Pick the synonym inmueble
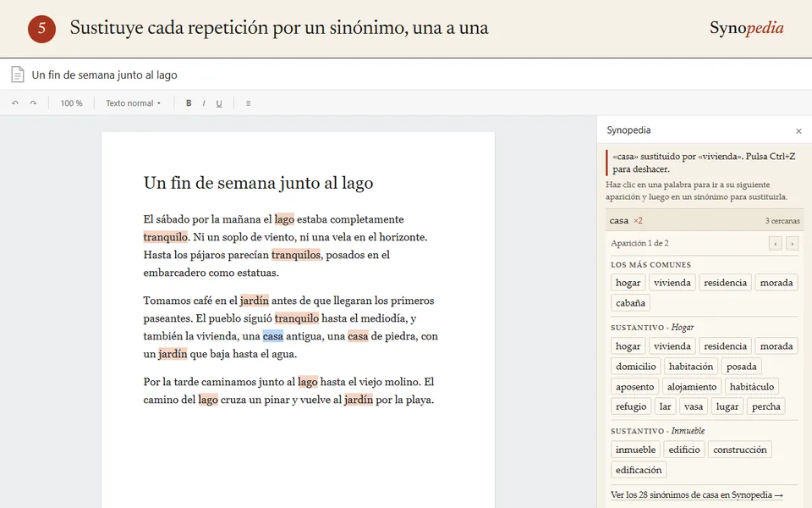 [635, 450]
